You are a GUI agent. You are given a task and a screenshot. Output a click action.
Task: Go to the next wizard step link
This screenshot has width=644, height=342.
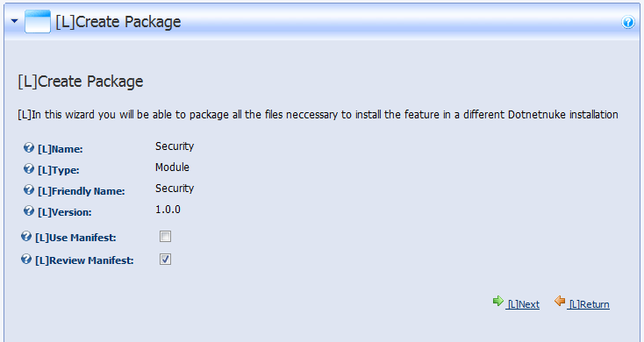523,304
